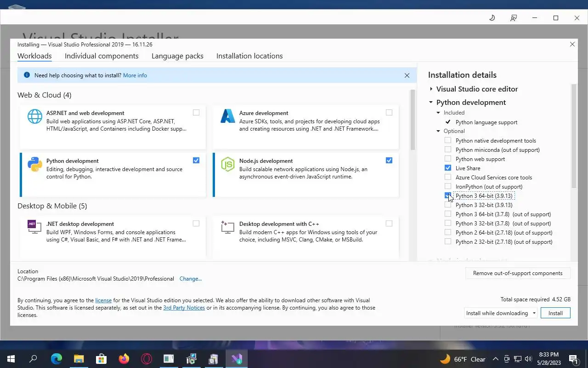Open Microsoft Store from taskbar
This screenshot has width=588, height=368.
101,359
